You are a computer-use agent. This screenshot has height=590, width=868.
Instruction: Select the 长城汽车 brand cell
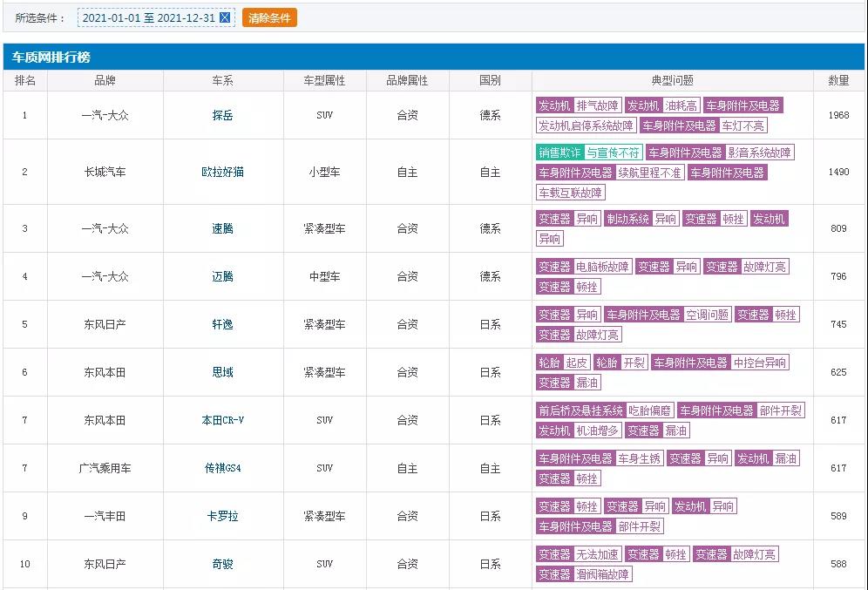pyautogui.click(x=105, y=172)
